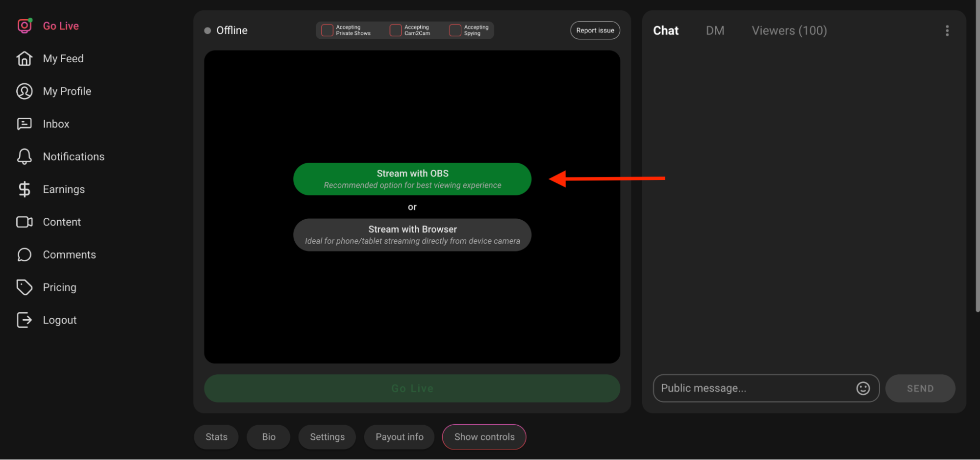
Task: Check the Accepting Cam2Cam option
Action: [395, 30]
